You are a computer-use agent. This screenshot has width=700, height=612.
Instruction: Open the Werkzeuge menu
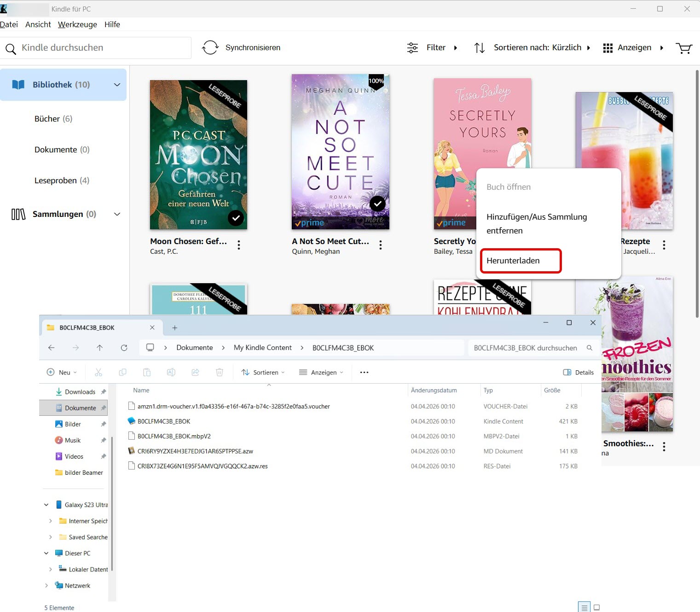coord(77,24)
